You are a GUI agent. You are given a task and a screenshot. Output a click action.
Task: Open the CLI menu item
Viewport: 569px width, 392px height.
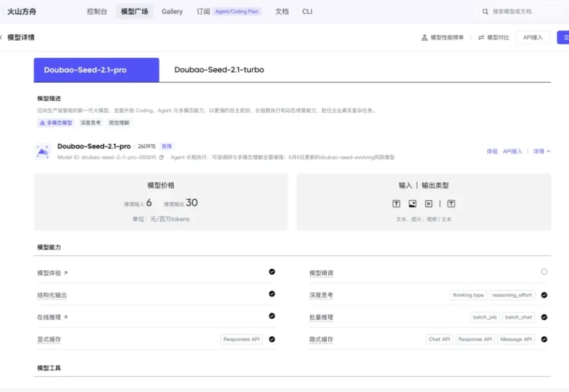tap(307, 12)
